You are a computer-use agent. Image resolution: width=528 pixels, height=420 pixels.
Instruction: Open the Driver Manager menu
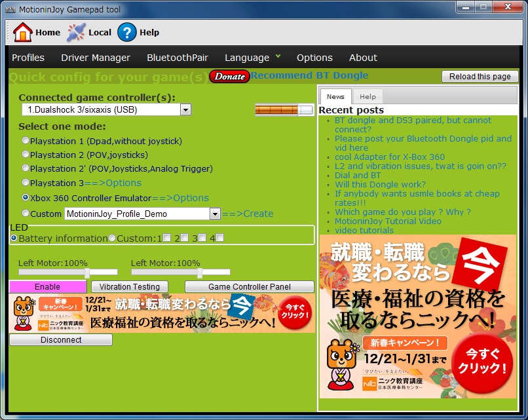(96, 58)
